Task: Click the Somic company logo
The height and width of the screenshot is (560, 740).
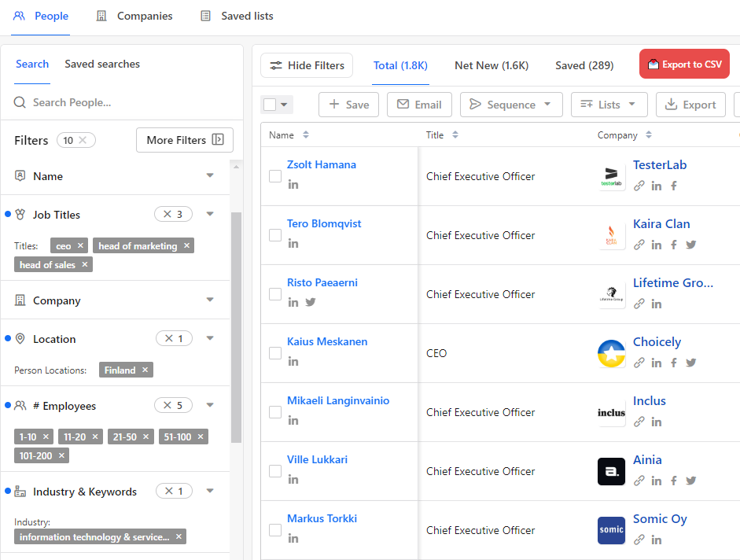Action: tap(611, 530)
